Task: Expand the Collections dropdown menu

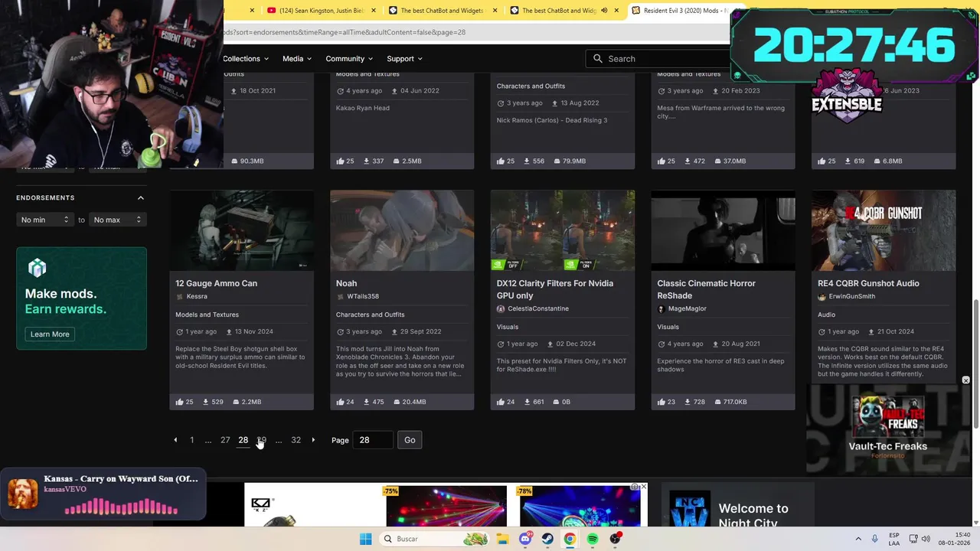Action: [245, 59]
